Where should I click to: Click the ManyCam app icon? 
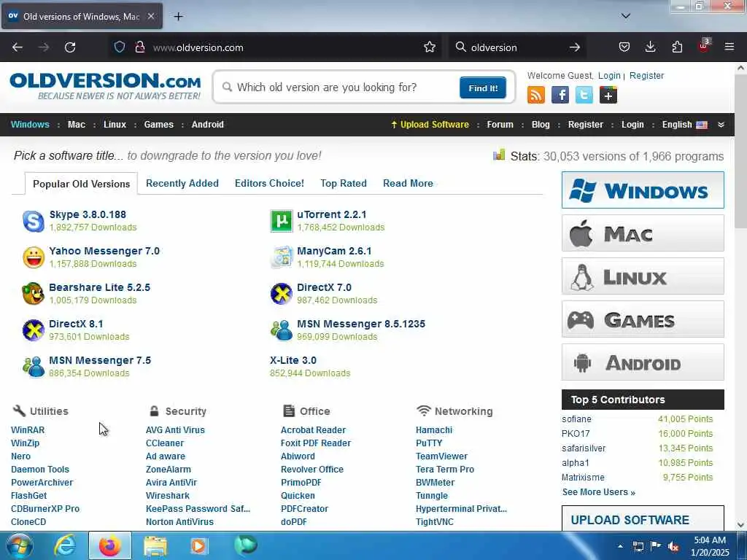point(281,257)
